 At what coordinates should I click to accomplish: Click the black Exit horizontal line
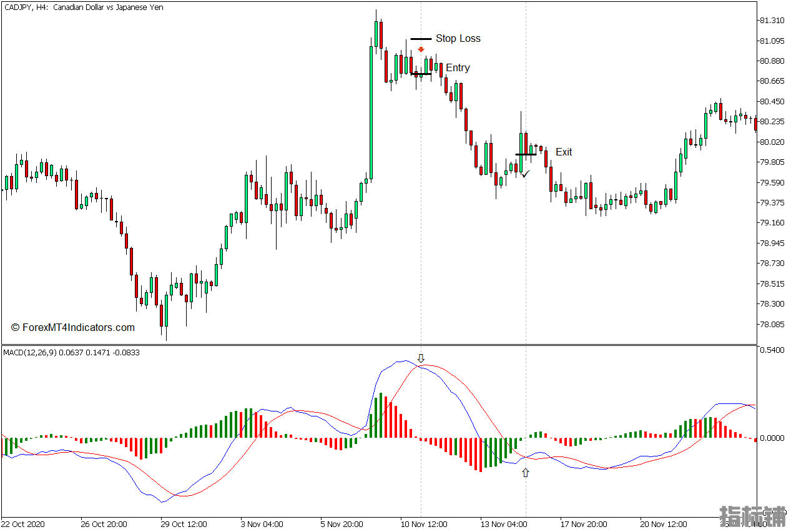pyautogui.click(x=526, y=154)
